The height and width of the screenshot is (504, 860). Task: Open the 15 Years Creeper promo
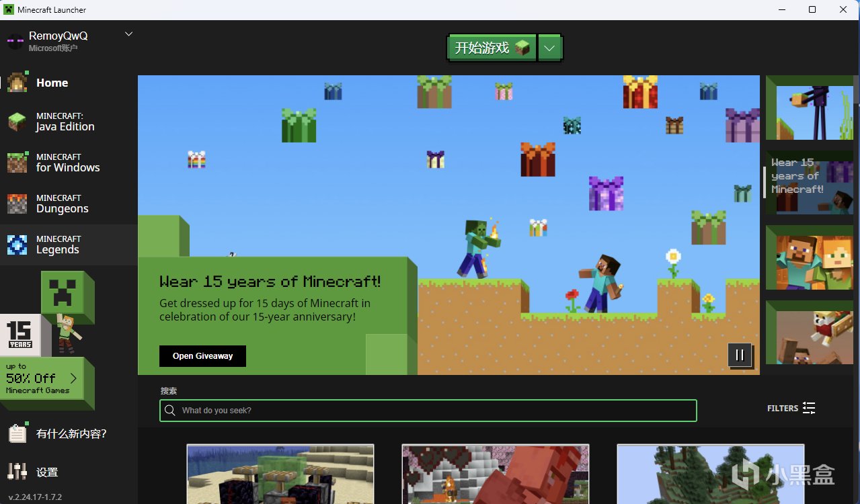pyautogui.click(x=47, y=312)
